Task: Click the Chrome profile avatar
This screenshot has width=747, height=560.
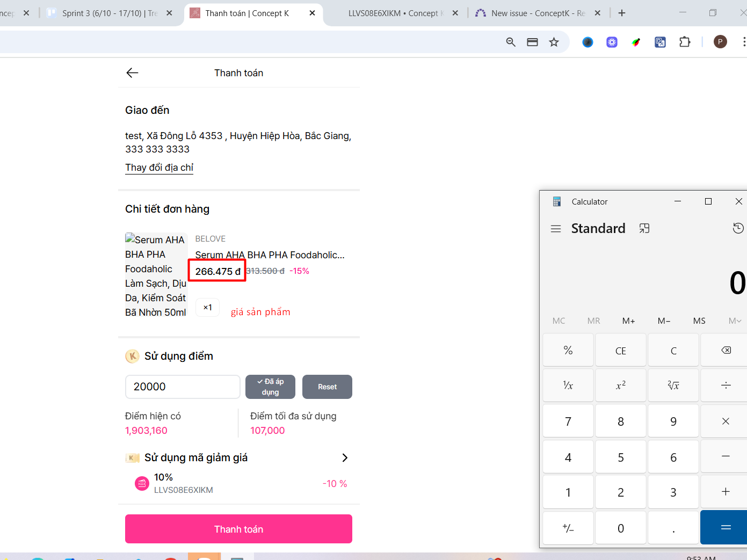Action: [720, 42]
